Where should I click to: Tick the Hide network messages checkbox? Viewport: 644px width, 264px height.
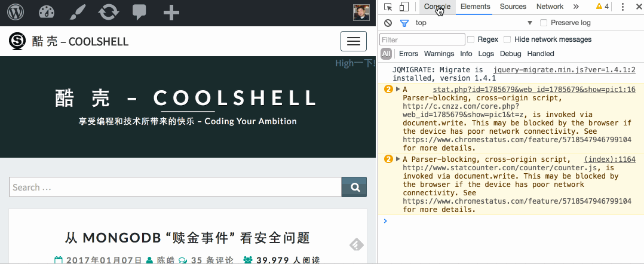tap(507, 39)
